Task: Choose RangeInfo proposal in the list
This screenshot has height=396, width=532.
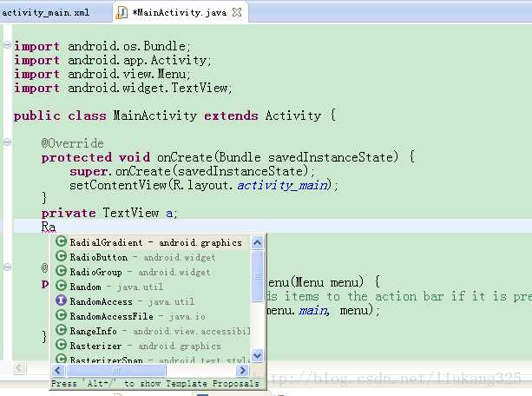Action: 152,331
